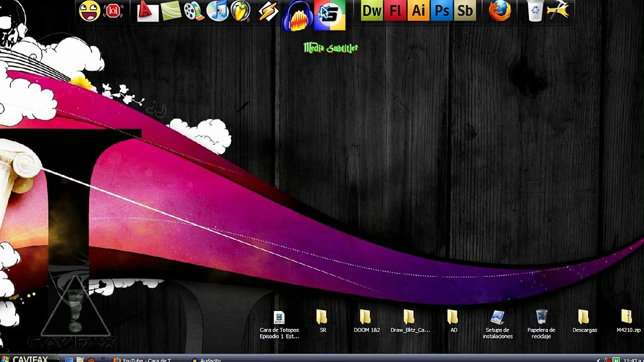The height and width of the screenshot is (362, 644).
Task: Launch Adobe Flash Fl icon
Action: point(395,11)
